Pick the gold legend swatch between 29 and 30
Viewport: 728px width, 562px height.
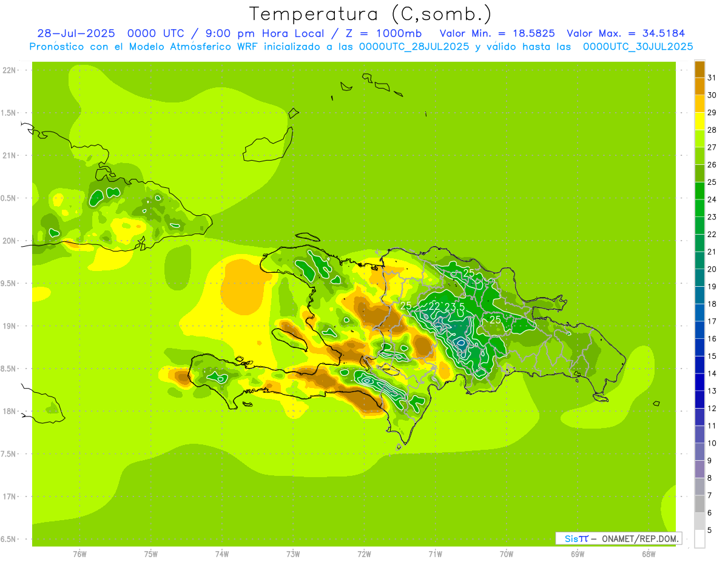point(699,104)
